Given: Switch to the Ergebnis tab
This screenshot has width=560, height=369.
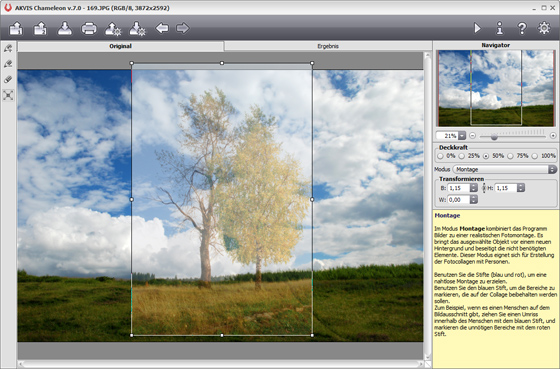Looking at the screenshot, I should point(328,46).
